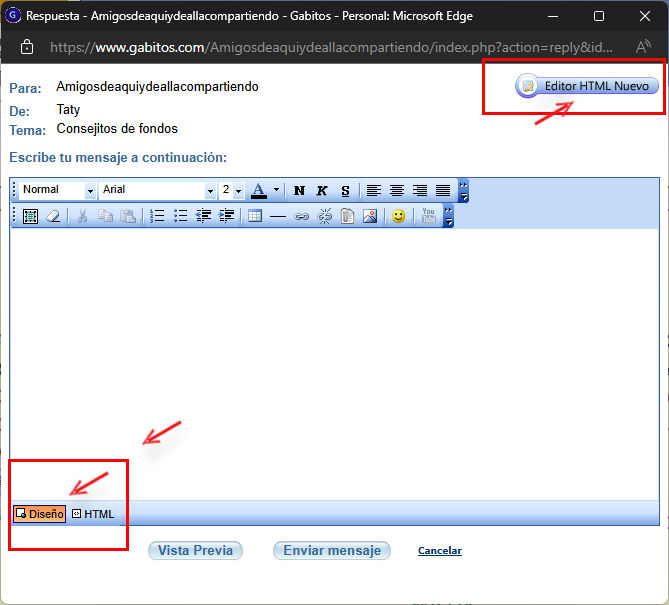Click the Cancelar link
This screenshot has width=669, height=605.
(x=439, y=551)
